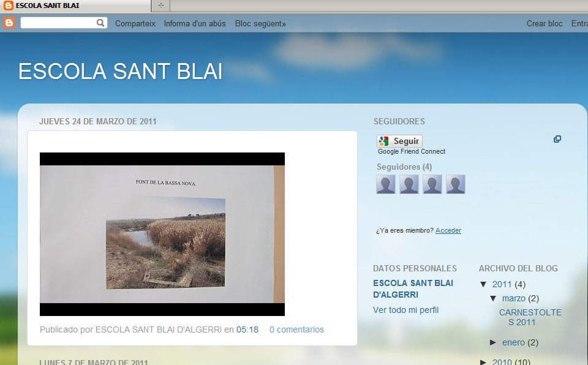Click Crear bloc in the navbar

[545, 24]
